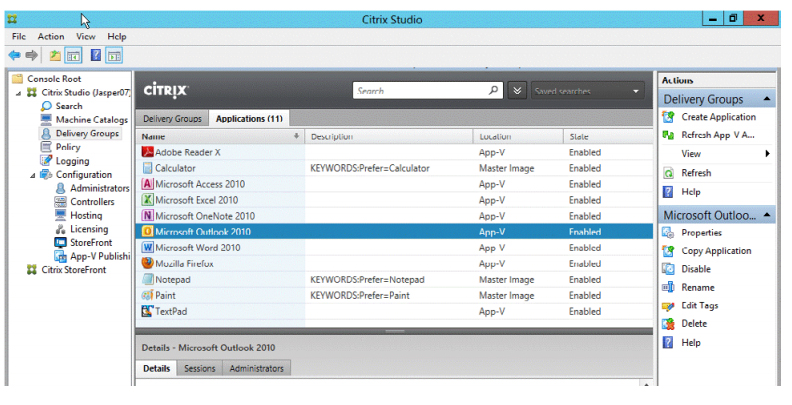Select App-V Publishing tree item
The width and height of the screenshot is (792, 405).
100,256
